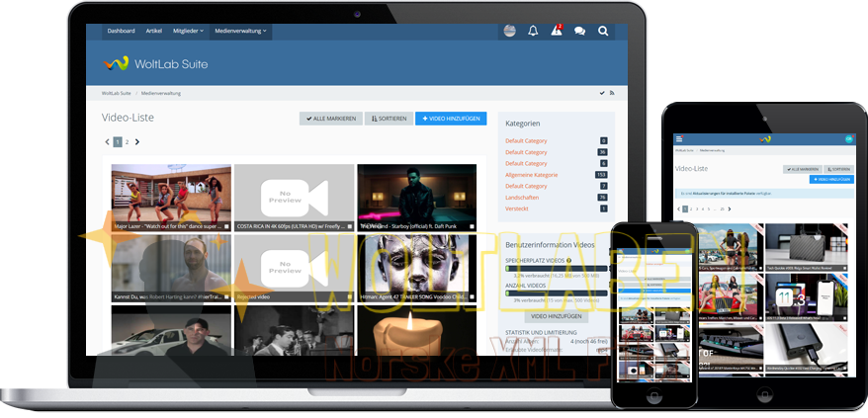Open the conversations chat bubble icon
The width and height of the screenshot is (868, 418).
point(579,31)
